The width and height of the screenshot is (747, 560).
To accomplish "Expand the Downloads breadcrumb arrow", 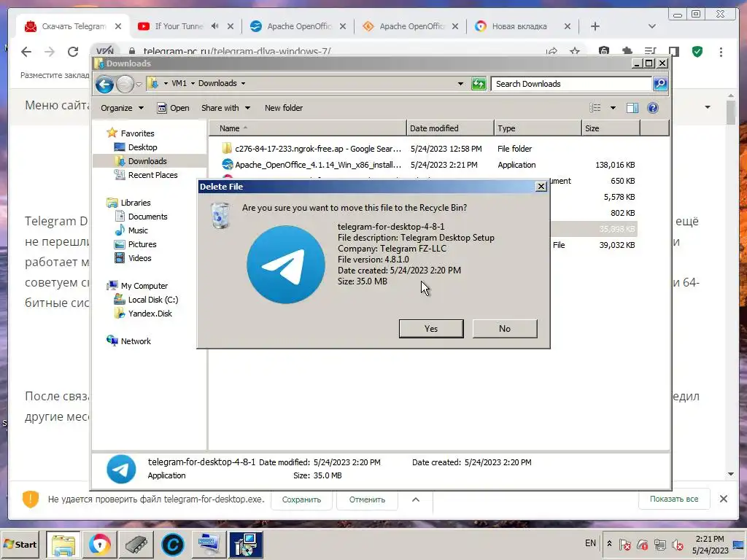I will point(243,83).
